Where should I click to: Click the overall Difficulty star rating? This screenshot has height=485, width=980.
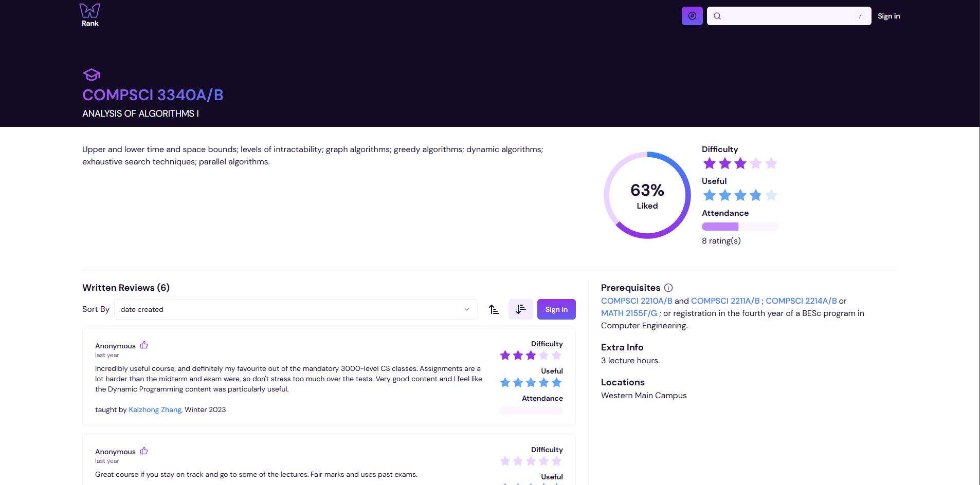[740, 163]
